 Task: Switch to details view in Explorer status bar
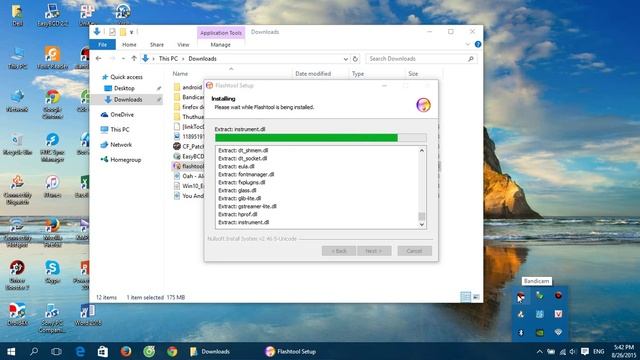(x=465, y=297)
